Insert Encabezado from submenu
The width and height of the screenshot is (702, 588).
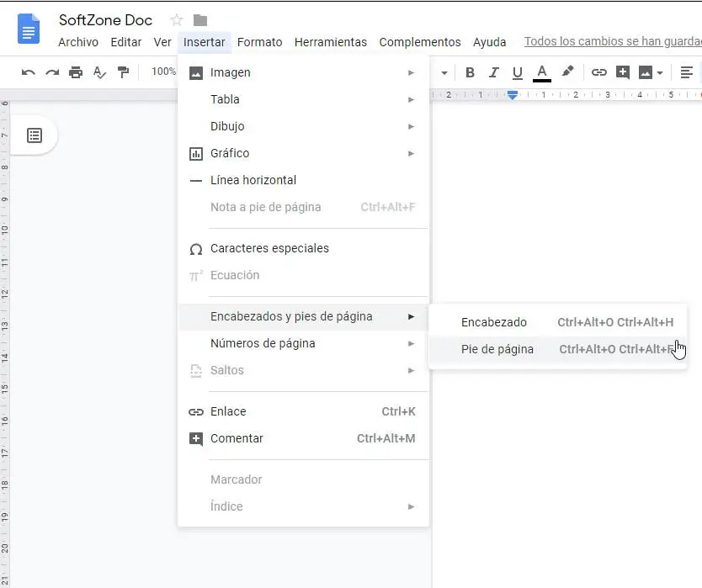[558, 322]
